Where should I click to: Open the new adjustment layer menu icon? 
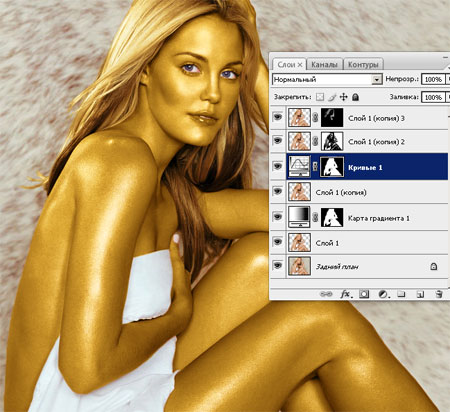point(384,294)
